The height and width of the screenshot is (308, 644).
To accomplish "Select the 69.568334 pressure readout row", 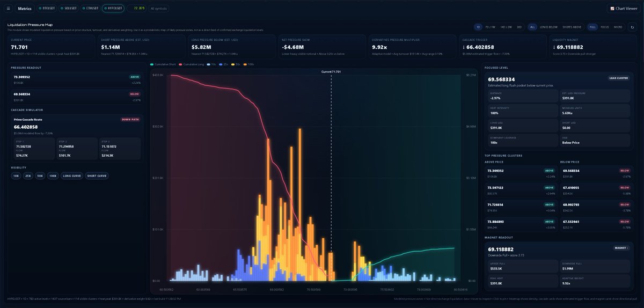I will point(76,97).
